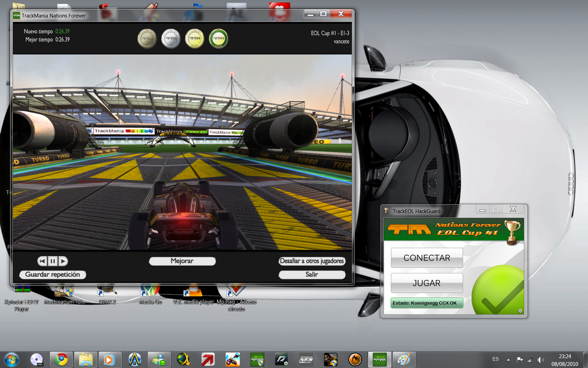Close the TrackEOL HackGuard window
The width and height of the screenshot is (588, 368).
513,209
